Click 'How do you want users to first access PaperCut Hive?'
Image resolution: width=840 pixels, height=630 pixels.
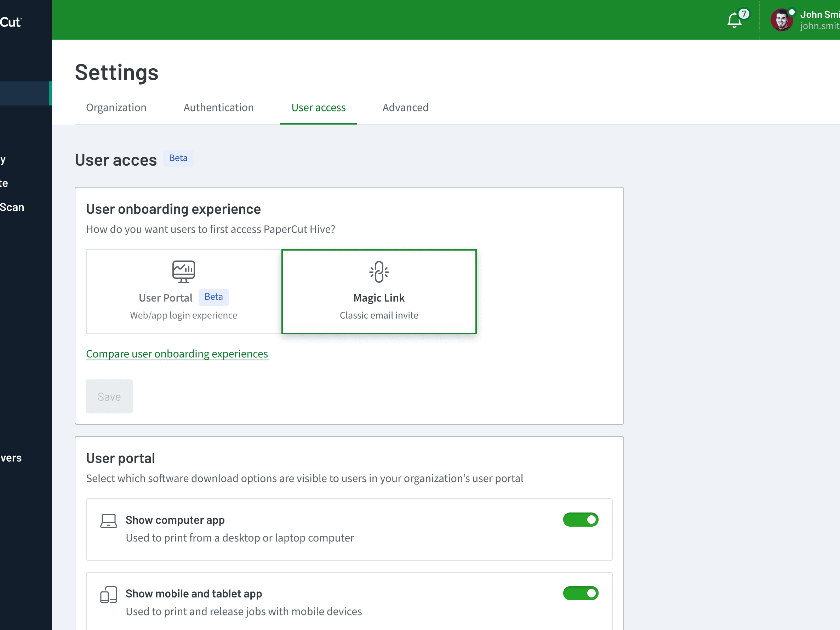point(211,229)
